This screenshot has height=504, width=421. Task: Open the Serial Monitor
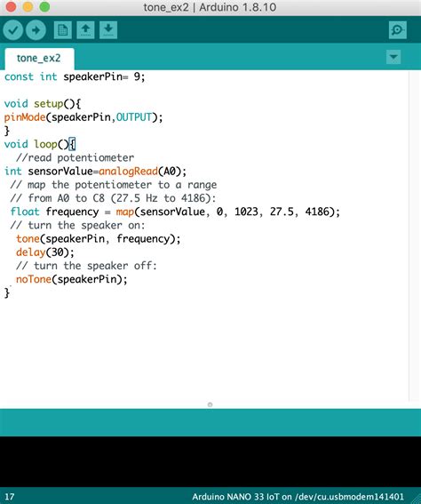tap(398, 30)
